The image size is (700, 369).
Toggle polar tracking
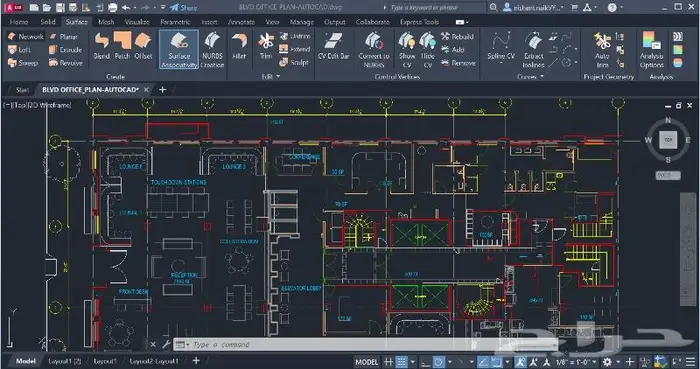[x=439, y=362]
